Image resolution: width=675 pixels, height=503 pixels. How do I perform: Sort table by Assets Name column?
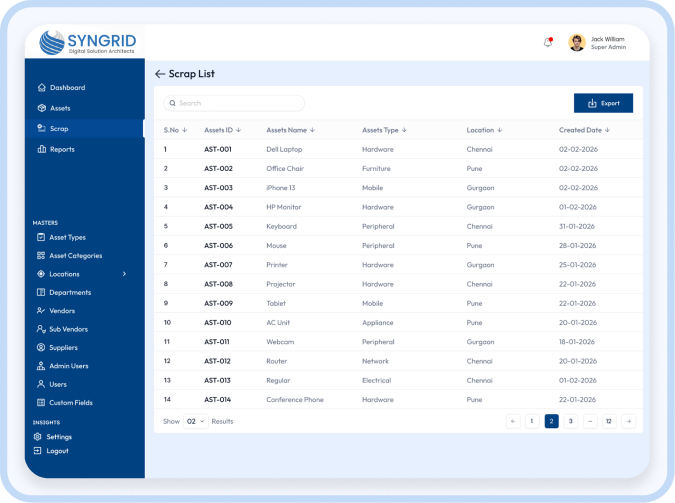290,130
